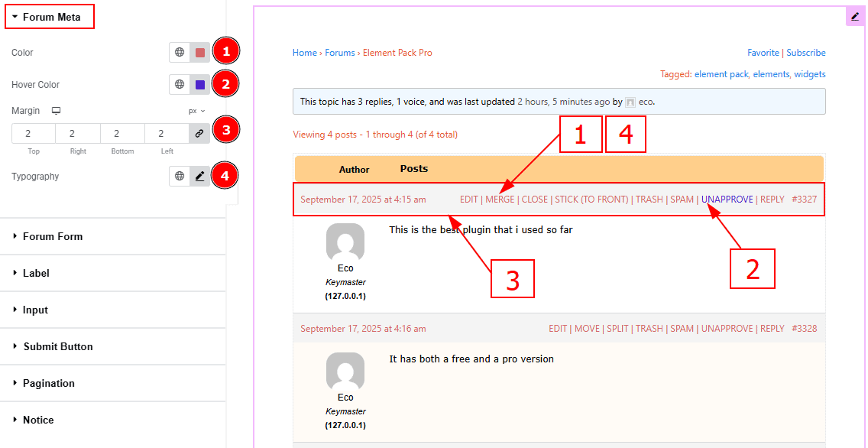
Task: Open the #3327 permalink
Action: [x=805, y=200]
